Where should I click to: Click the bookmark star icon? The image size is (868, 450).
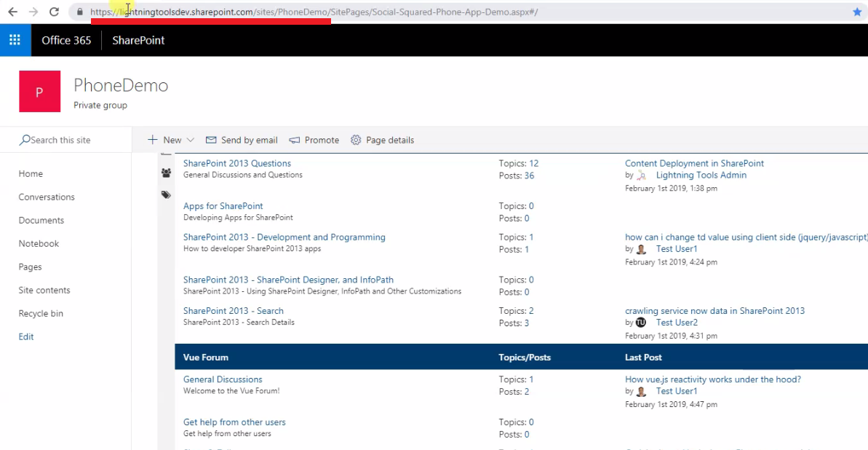[857, 12]
